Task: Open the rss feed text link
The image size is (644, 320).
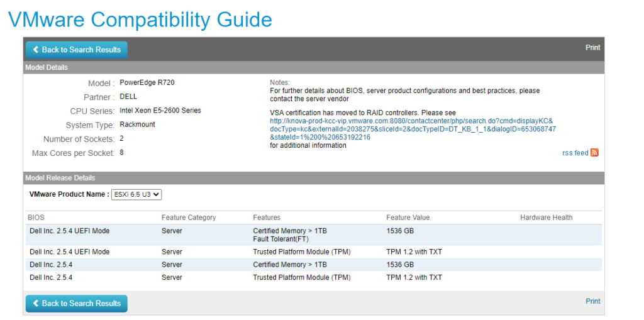Action: [x=575, y=153]
